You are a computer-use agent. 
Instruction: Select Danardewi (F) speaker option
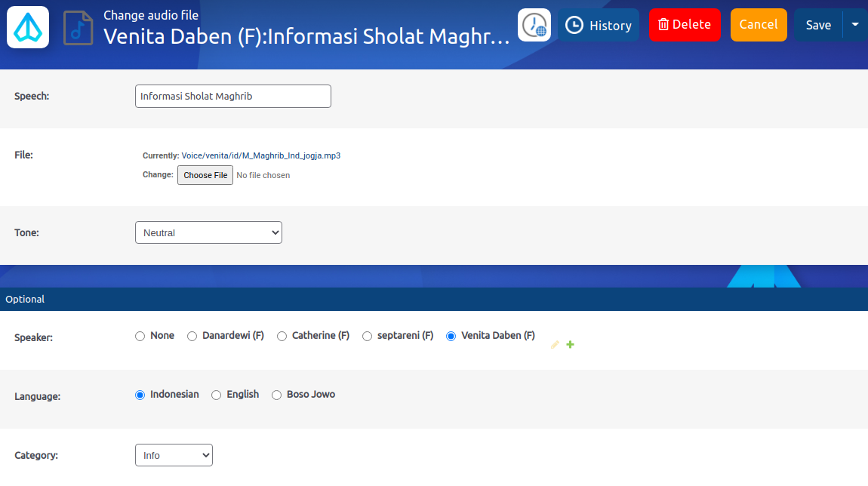click(192, 336)
